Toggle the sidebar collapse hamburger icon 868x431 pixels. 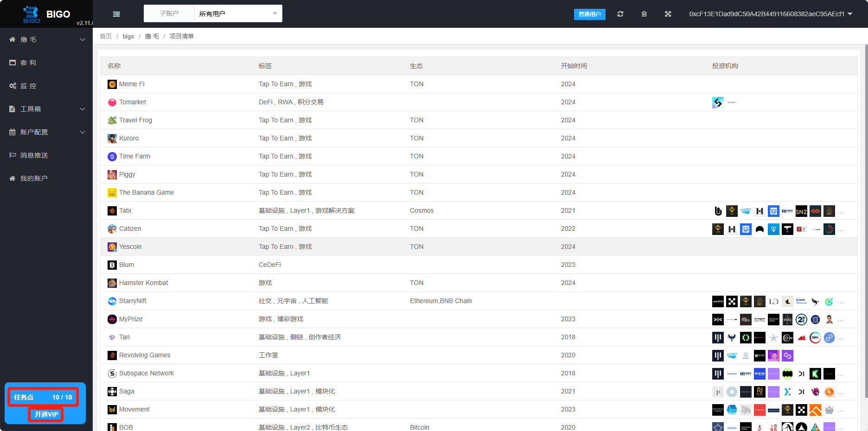(x=116, y=14)
